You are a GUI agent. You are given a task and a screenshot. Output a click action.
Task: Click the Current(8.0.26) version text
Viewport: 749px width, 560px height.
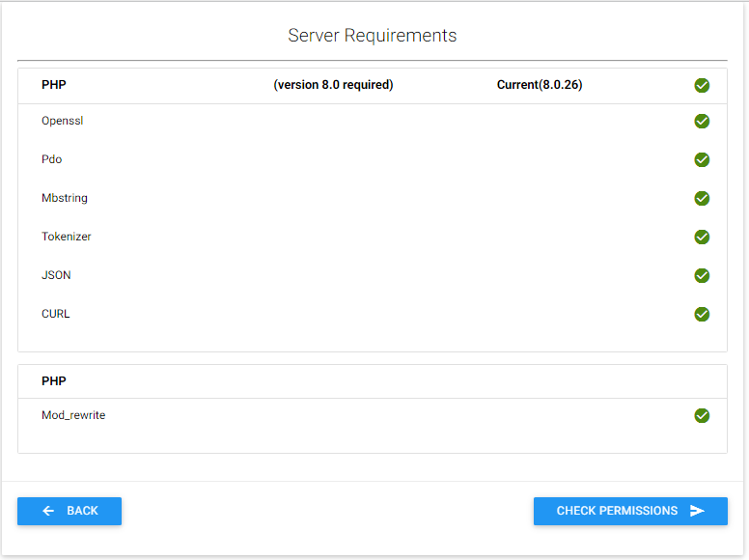(540, 85)
